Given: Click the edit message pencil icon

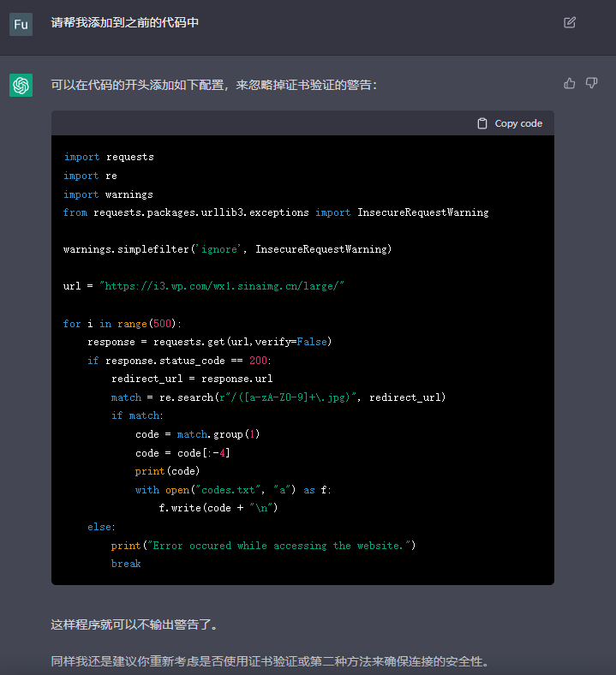Looking at the screenshot, I should click(x=570, y=22).
